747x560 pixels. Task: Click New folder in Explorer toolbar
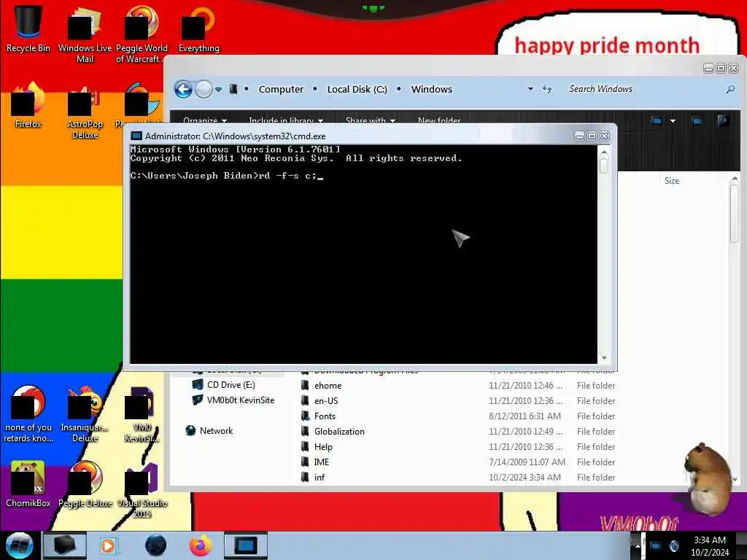click(439, 120)
